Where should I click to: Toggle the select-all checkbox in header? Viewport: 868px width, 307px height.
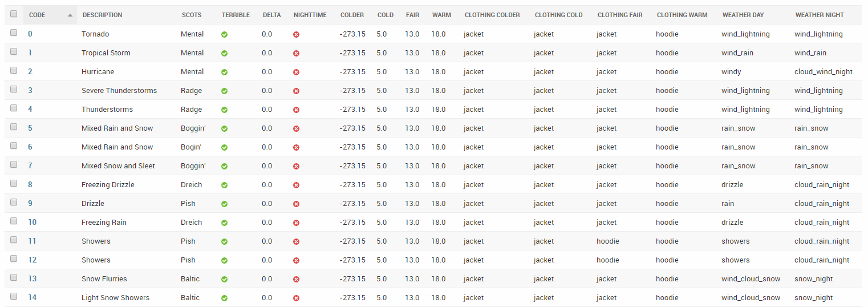(14, 14)
